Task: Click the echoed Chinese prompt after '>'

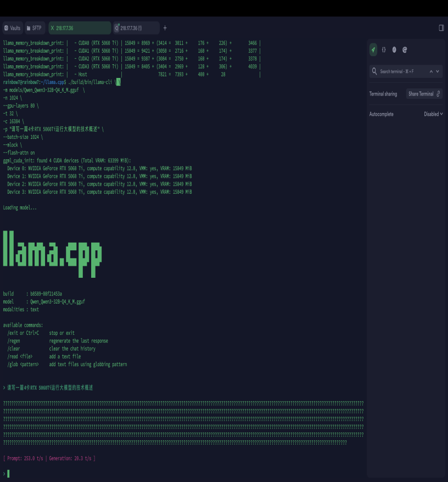Action: 50,388
